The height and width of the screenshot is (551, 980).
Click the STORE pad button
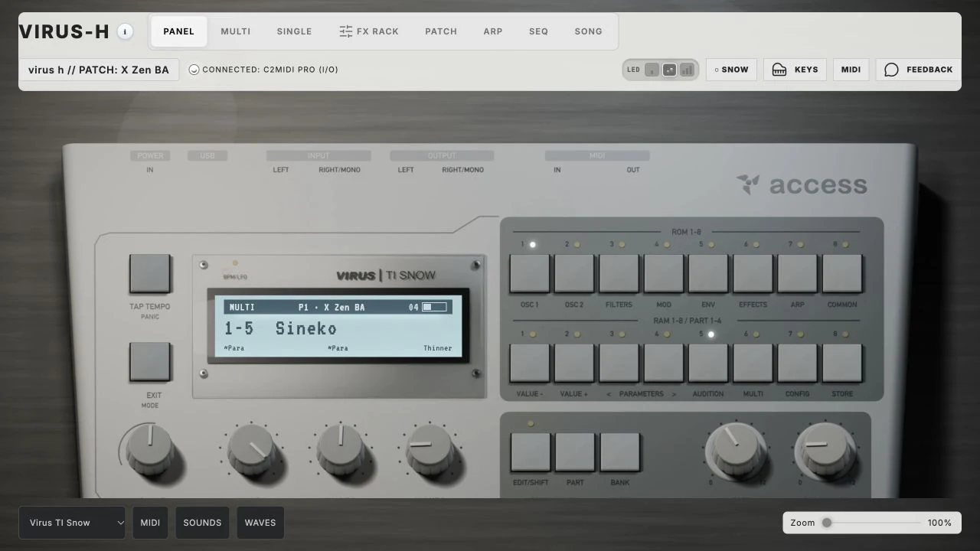click(842, 363)
